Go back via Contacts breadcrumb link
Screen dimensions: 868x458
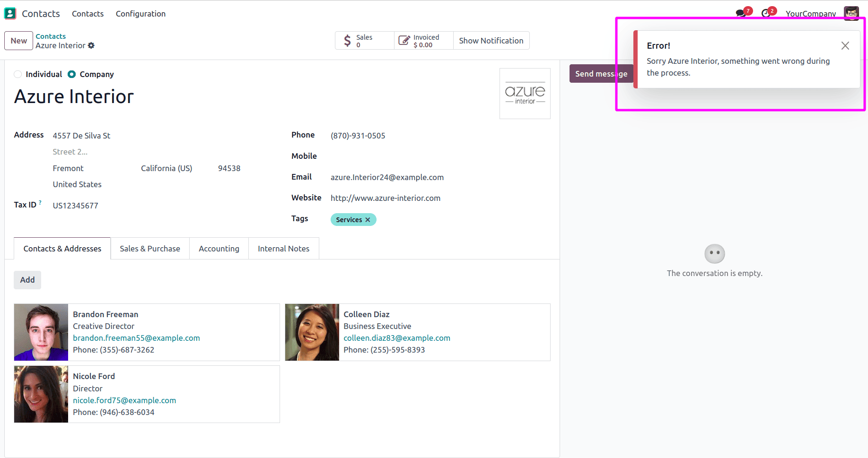click(51, 36)
